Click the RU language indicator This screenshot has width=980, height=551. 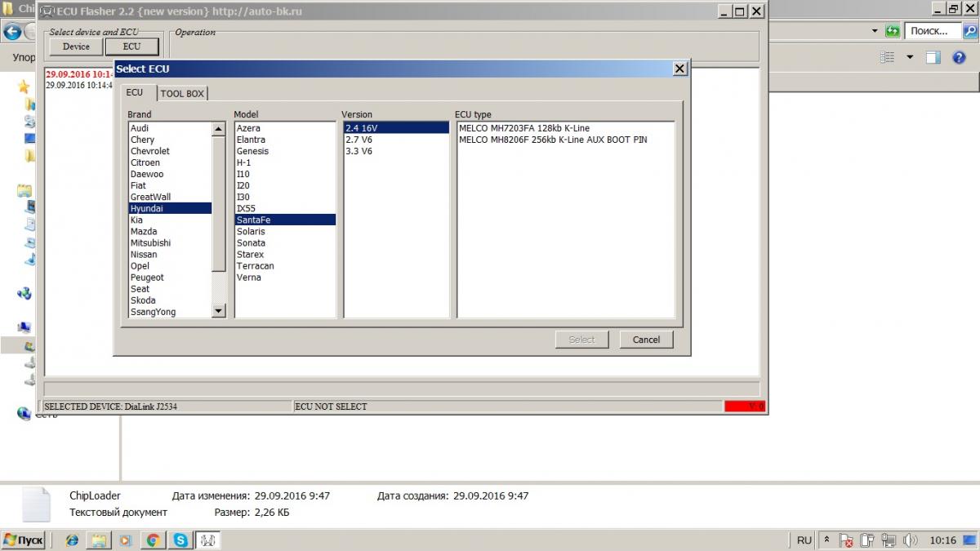coord(804,540)
